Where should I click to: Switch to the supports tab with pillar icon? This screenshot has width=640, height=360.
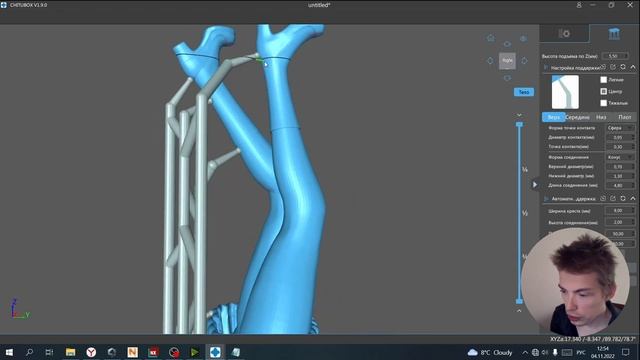(x=614, y=33)
